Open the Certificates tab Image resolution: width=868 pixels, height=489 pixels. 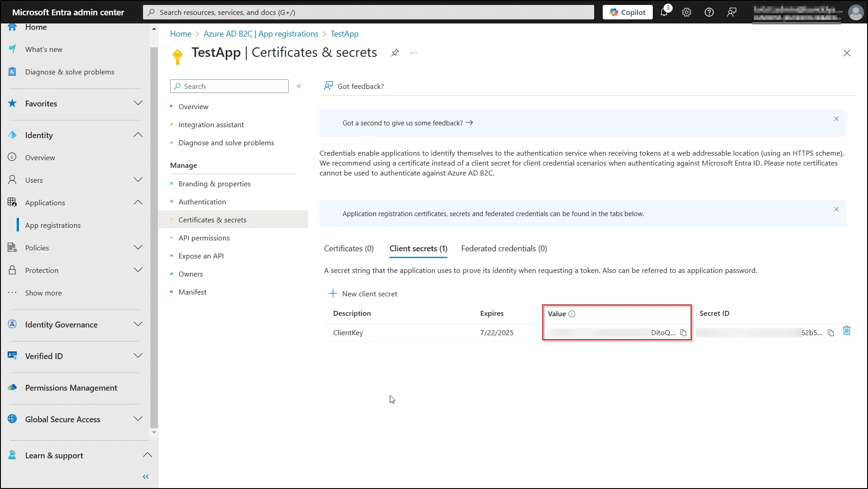point(349,249)
